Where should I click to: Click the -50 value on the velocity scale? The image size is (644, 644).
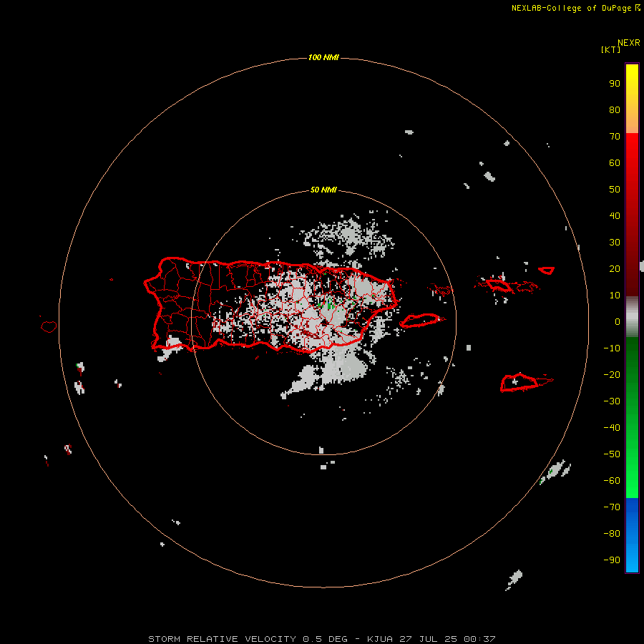pyautogui.click(x=612, y=454)
